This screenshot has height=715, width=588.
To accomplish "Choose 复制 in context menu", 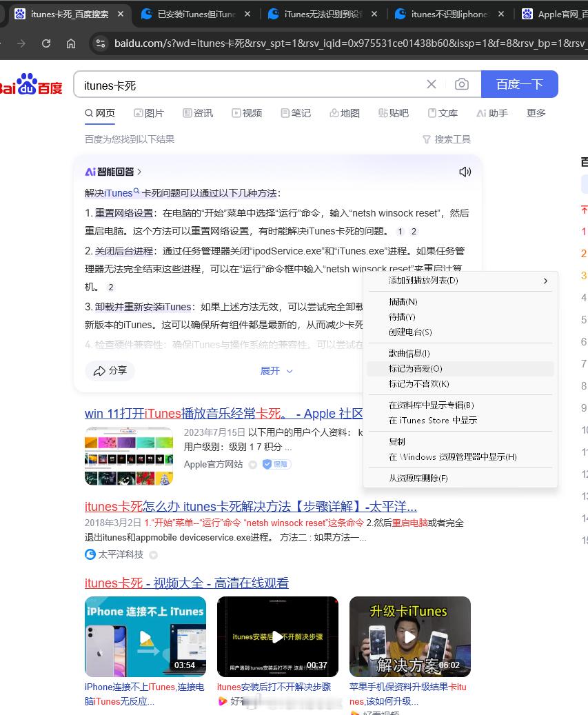I will pyautogui.click(x=460, y=441).
